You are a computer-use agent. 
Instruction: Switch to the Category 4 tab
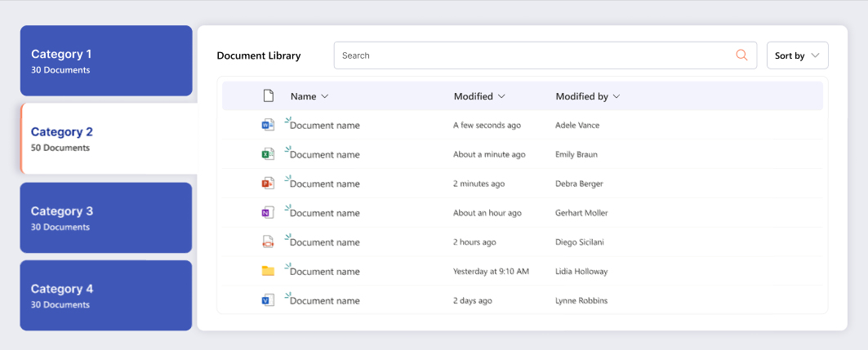[106, 295]
